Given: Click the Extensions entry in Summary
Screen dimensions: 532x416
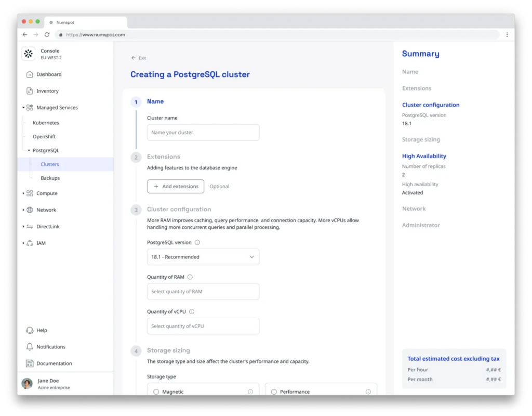Looking at the screenshot, I should point(417,88).
